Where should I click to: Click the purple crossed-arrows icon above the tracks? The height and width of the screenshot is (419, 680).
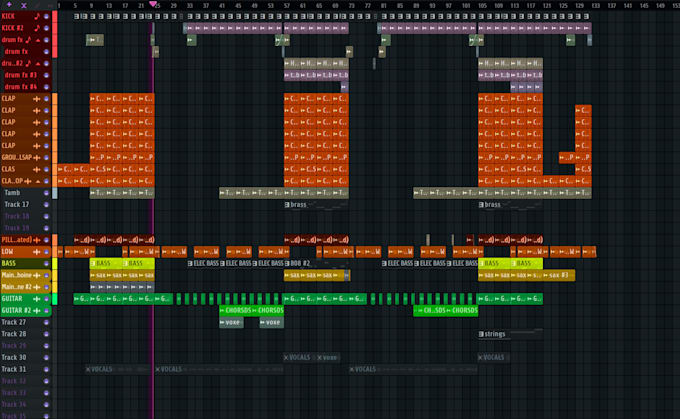(x=24, y=5)
